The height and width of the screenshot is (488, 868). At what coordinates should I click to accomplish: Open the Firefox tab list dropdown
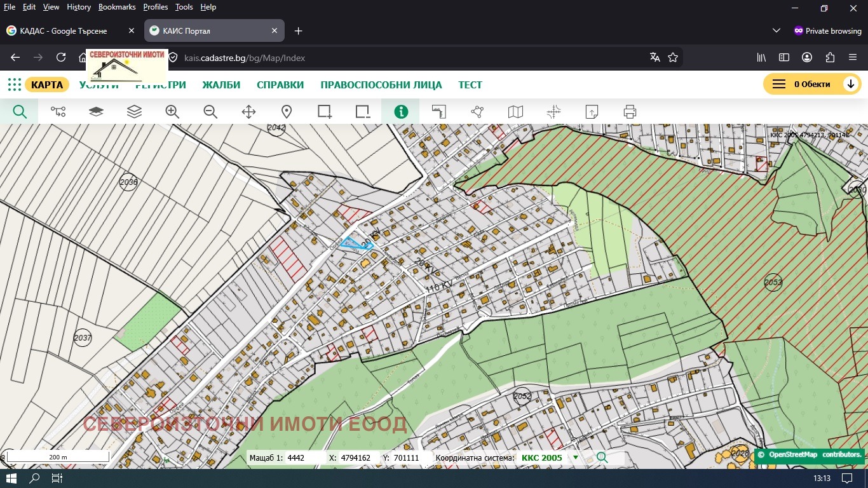pos(776,30)
